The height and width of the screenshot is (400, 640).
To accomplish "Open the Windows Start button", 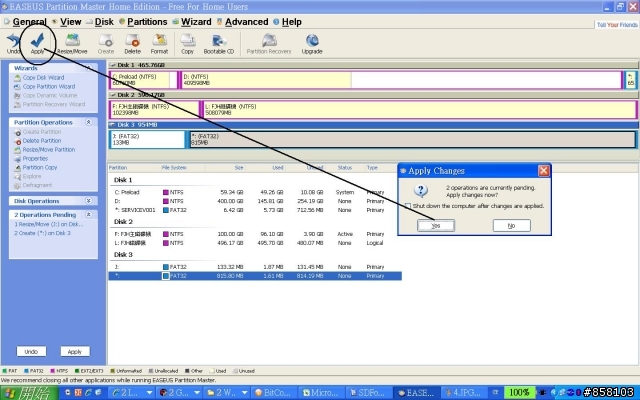I will pyautogui.click(x=29, y=393).
